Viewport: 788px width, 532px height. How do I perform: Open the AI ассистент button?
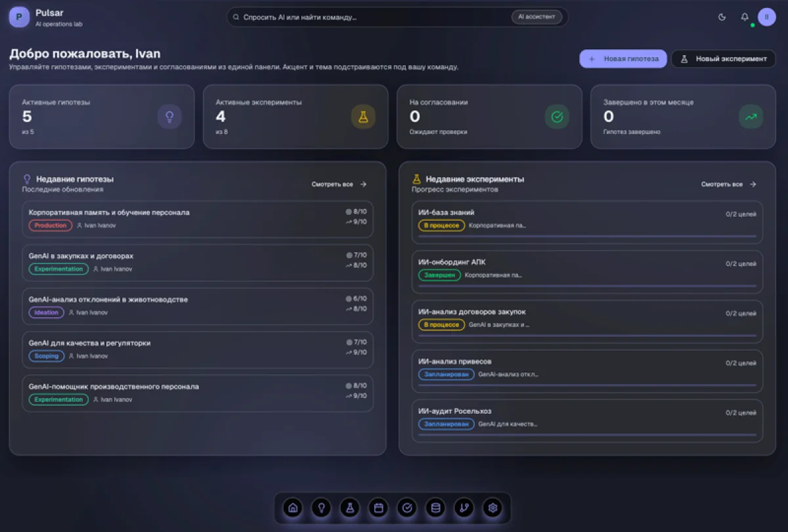[536, 17]
